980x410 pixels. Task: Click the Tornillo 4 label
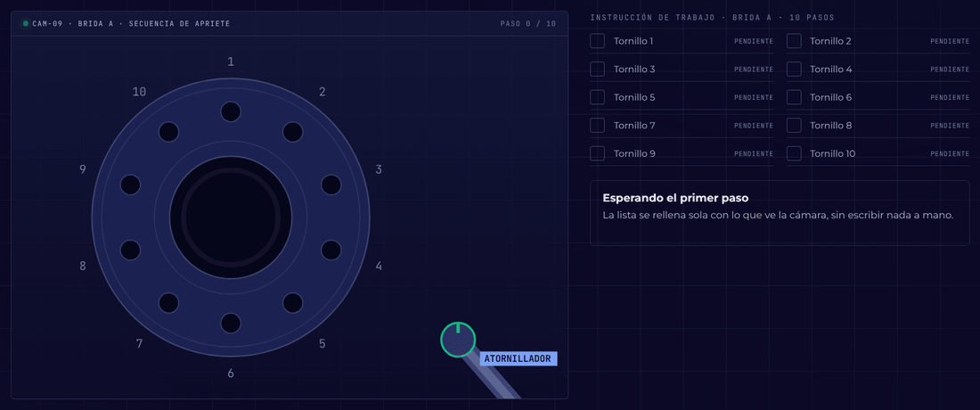point(830,70)
